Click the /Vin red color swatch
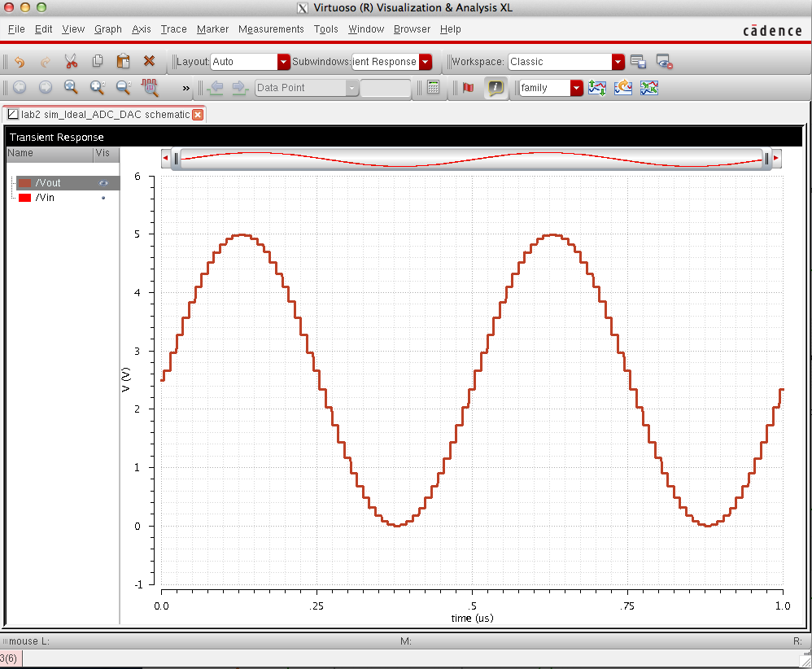This screenshot has width=812, height=669. point(24,198)
